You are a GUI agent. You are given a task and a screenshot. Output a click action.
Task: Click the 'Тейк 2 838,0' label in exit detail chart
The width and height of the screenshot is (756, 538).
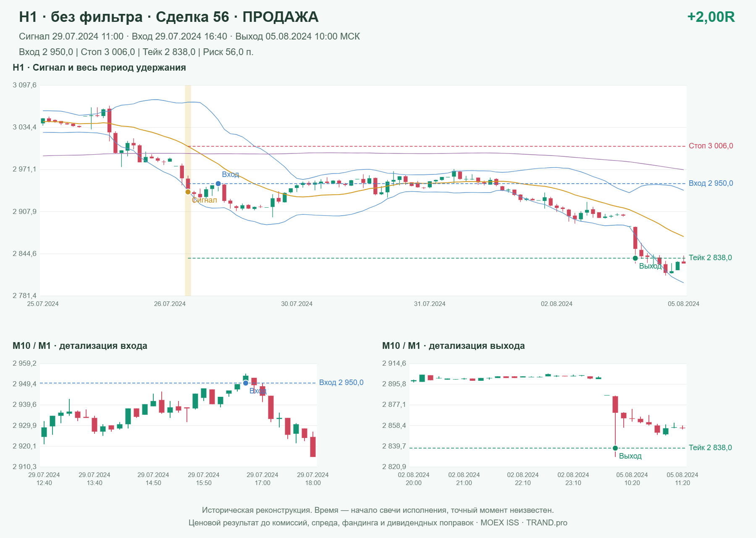[x=710, y=448]
